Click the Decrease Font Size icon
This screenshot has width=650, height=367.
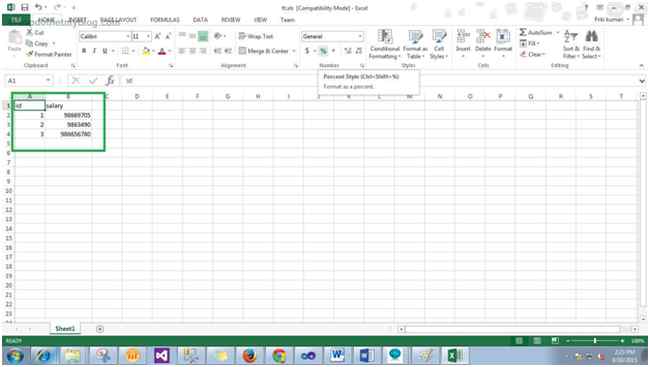(x=168, y=36)
